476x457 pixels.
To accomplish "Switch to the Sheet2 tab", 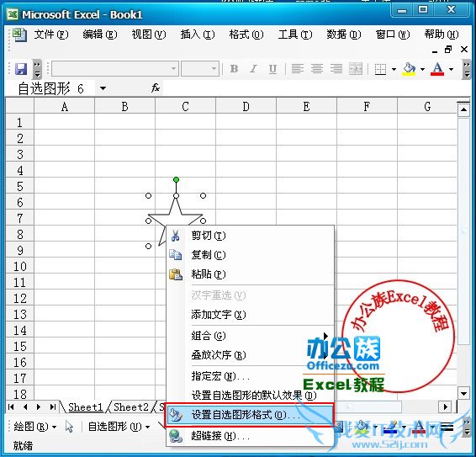I will click(131, 407).
